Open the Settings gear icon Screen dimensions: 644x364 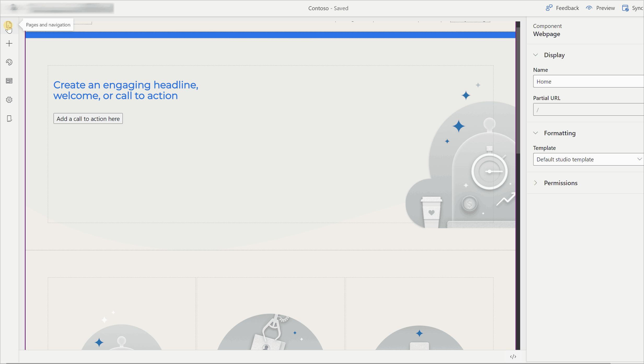(x=9, y=100)
